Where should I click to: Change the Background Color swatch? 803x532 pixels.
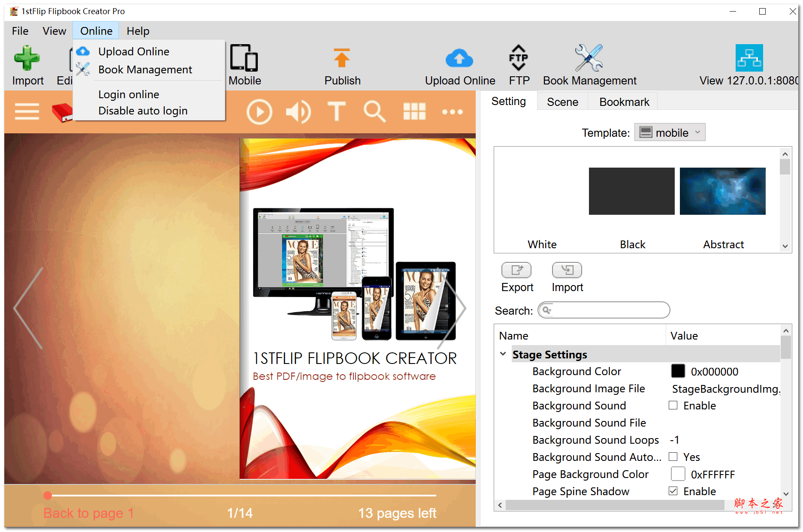point(678,371)
